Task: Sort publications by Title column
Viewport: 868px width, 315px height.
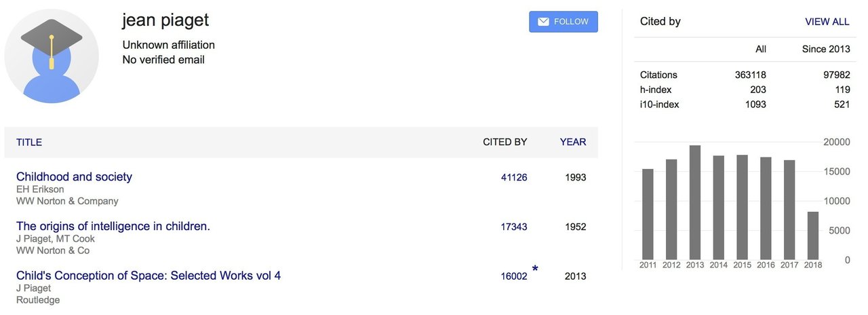Action: (29, 143)
